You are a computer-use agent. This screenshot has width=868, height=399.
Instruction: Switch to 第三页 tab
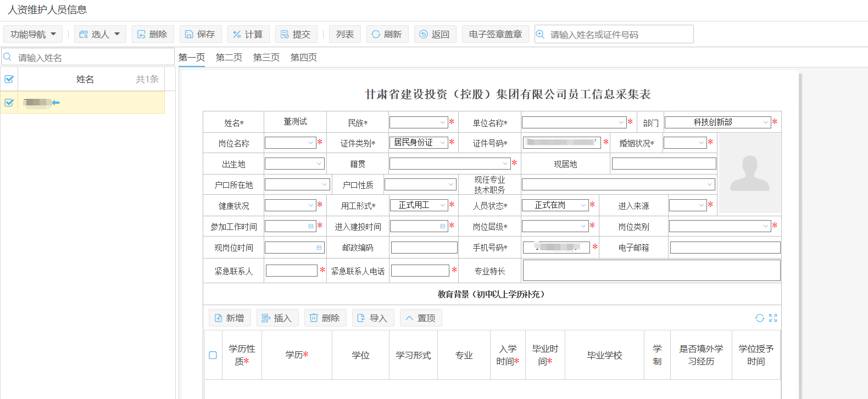266,57
